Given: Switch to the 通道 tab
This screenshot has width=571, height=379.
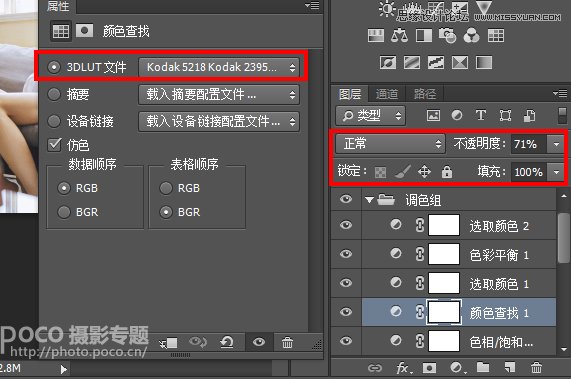Looking at the screenshot, I should [x=387, y=94].
